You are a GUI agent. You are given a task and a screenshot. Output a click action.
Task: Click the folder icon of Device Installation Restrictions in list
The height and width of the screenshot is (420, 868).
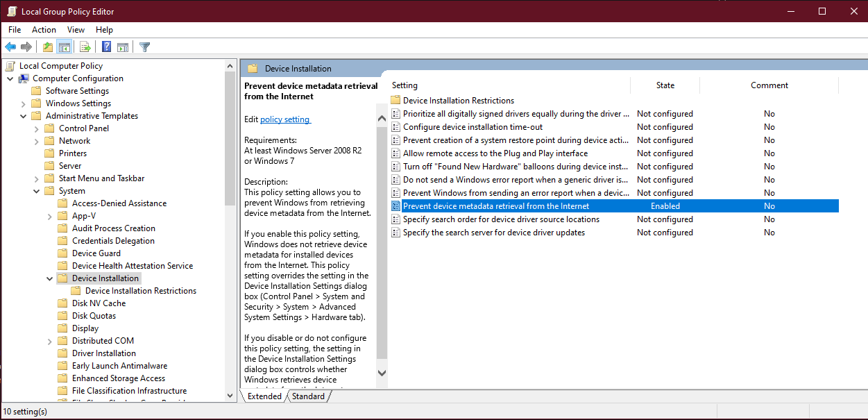(x=396, y=101)
